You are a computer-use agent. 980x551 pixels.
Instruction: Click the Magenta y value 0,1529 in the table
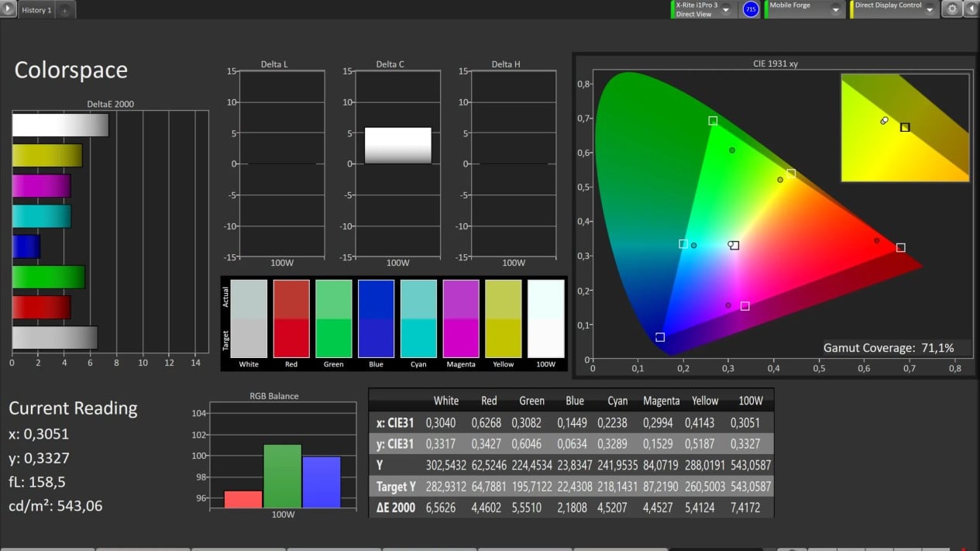(661, 444)
